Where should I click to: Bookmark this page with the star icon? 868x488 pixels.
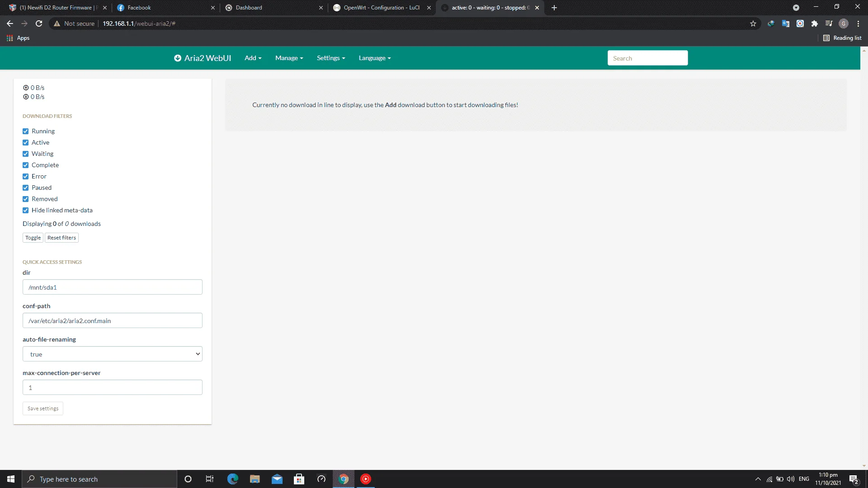(753, 23)
